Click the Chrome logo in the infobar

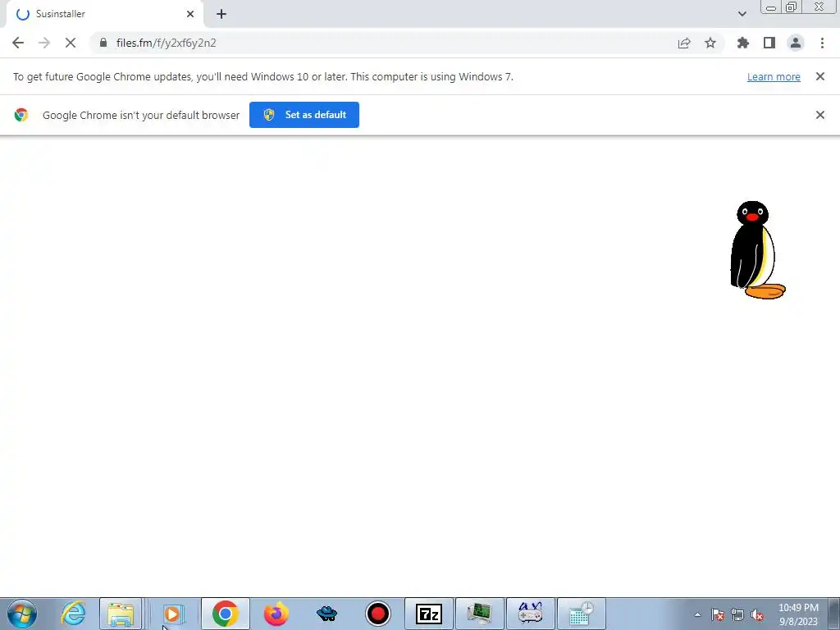pyautogui.click(x=21, y=115)
